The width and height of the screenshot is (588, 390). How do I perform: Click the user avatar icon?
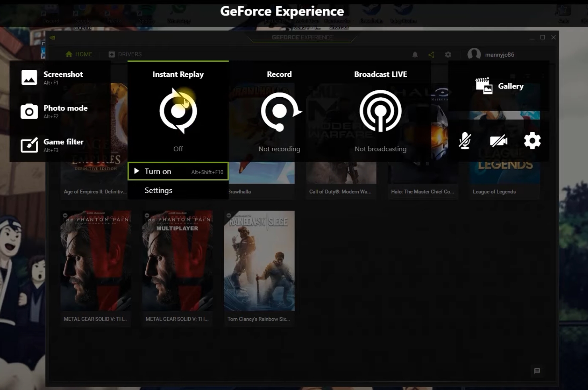pos(474,54)
